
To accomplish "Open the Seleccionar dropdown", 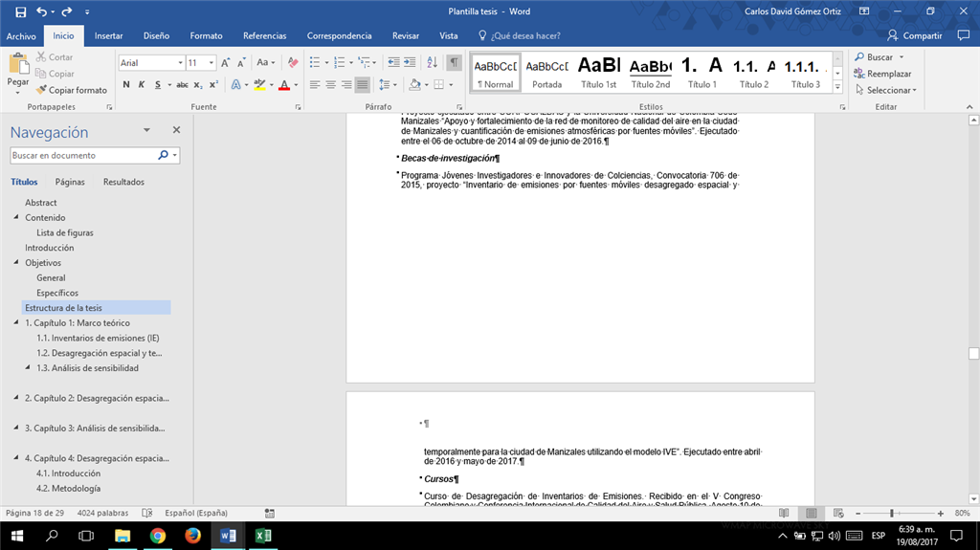I will (885, 90).
